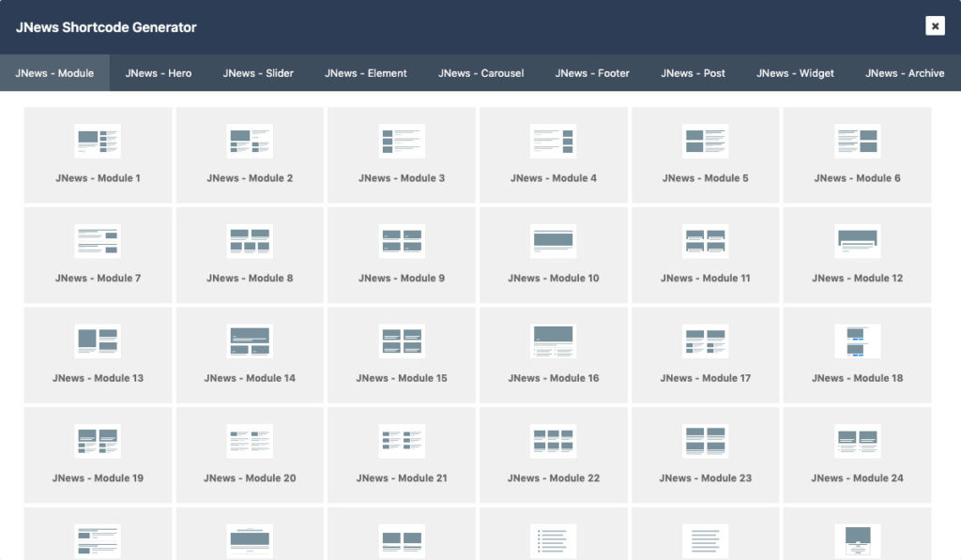Select the JNews - Module 3 layout

click(402, 154)
